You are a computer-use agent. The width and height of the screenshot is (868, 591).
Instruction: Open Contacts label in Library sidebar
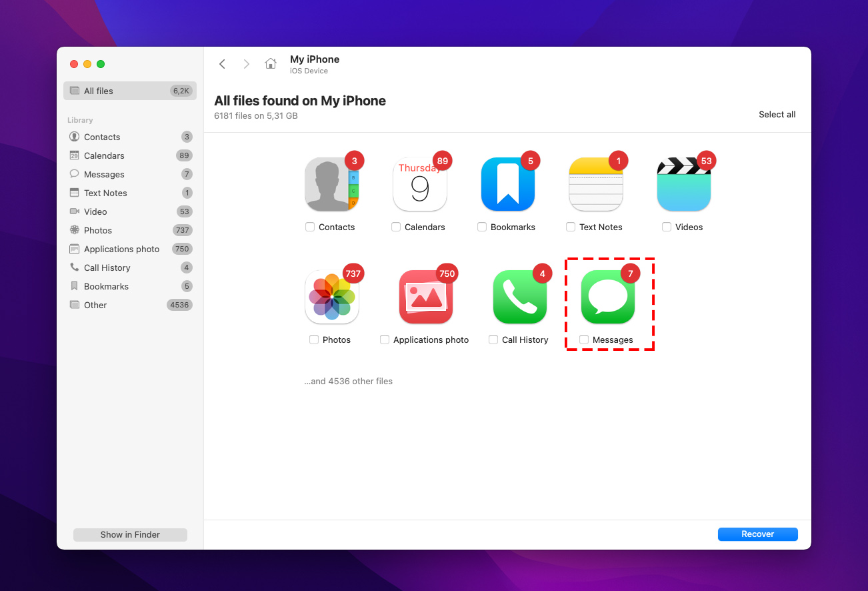pos(102,137)
